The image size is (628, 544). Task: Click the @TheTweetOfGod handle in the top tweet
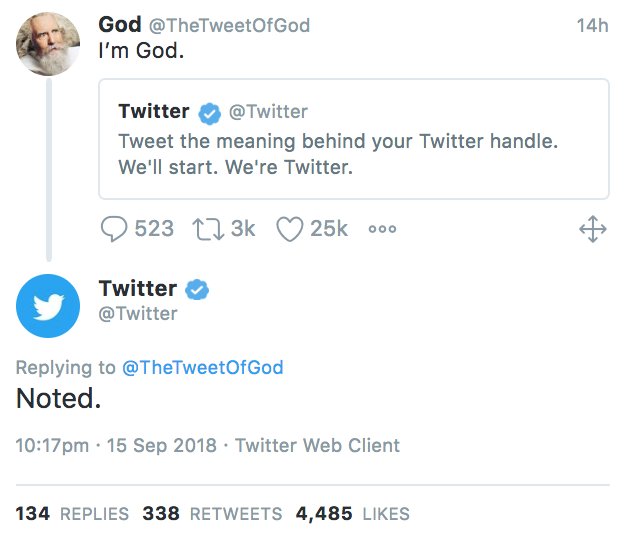(229, 26)
